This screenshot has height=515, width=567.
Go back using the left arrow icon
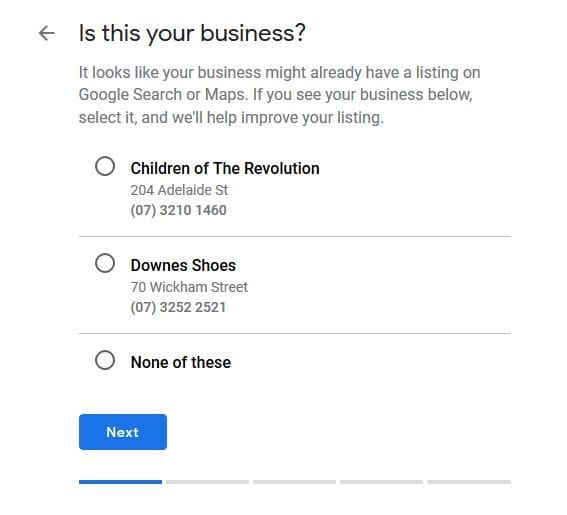point(47,33)
